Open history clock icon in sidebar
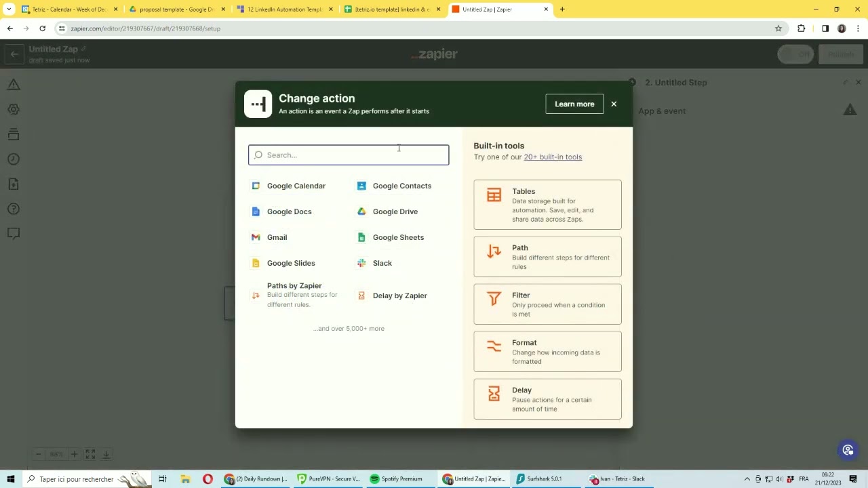Image resolution: width=868 pixels, height=488 pixels. pos(14,159)
